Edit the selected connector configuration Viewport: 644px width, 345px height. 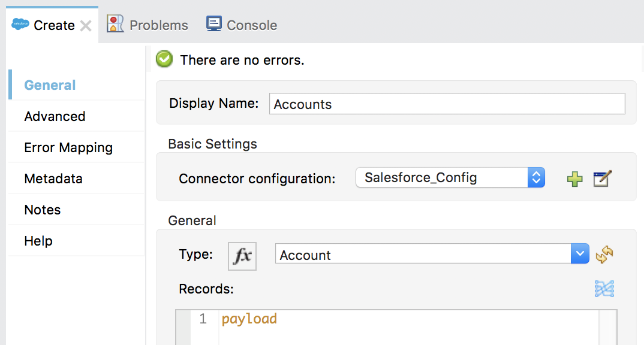click(x=603, y=178)
